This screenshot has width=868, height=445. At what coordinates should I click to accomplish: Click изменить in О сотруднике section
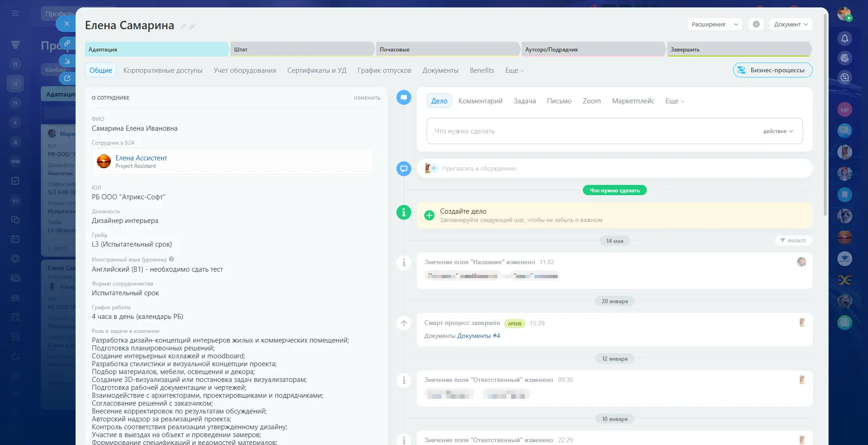367,98
